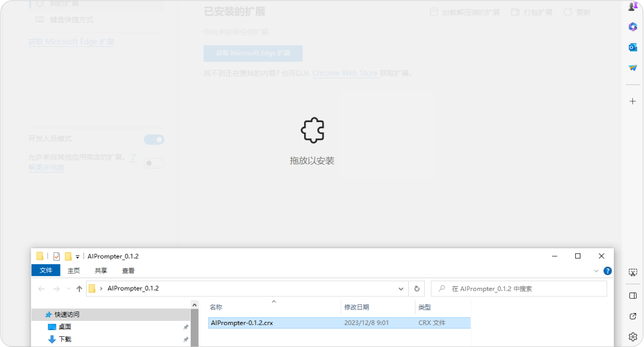644x347 pixels.
Task: Click the folder icon left of properties icon
Action: click(x=40, y=256)
